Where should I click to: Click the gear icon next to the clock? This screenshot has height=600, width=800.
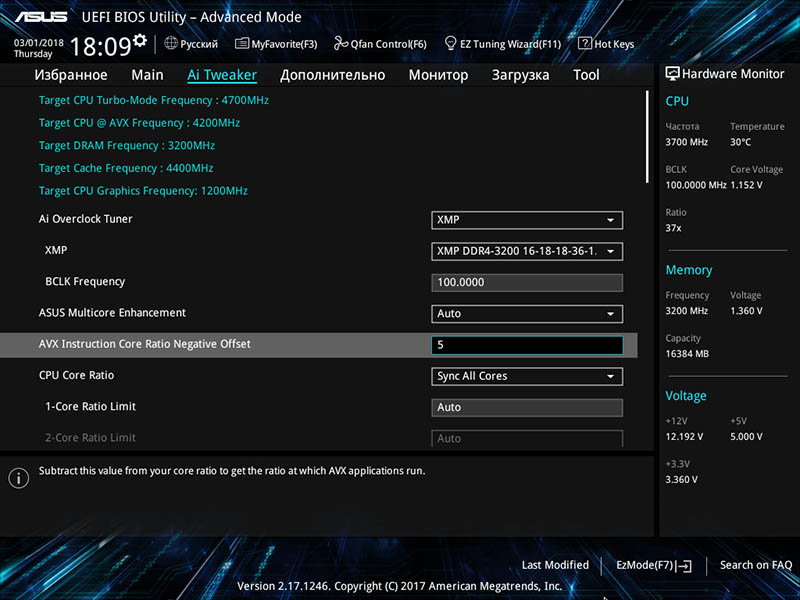click(140, 40)
